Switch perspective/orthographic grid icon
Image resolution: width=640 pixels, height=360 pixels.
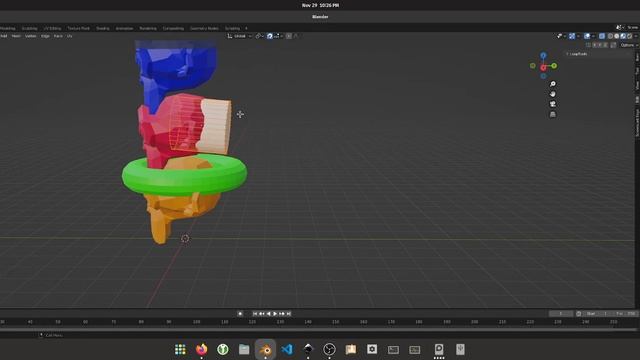[x=553, y=114]
